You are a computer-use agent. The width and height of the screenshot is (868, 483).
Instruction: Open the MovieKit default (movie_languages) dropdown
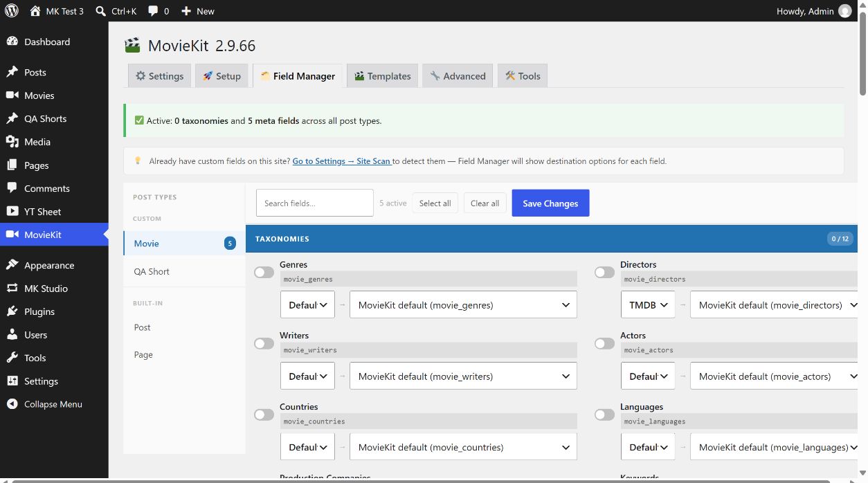[774, 447]
